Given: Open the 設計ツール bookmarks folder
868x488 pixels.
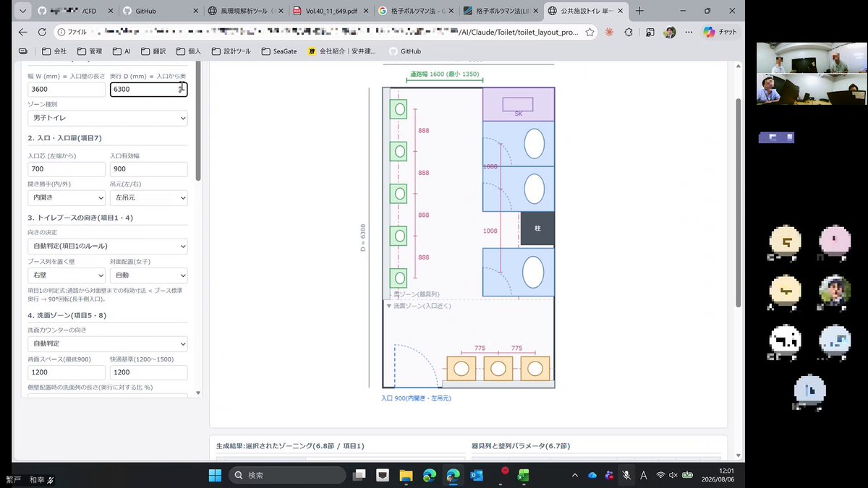Looking at the screenshot, I should [230, 51].
